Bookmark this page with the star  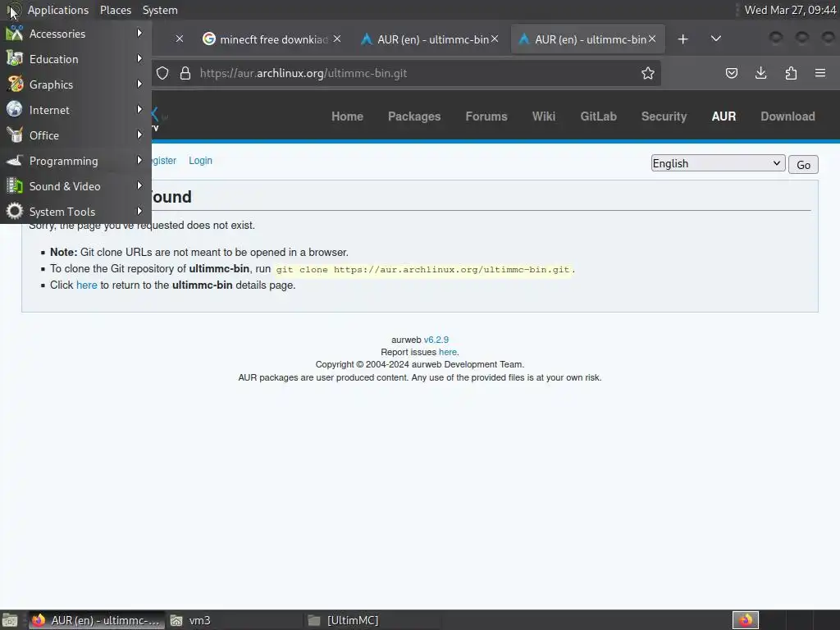tap(648, 73)
